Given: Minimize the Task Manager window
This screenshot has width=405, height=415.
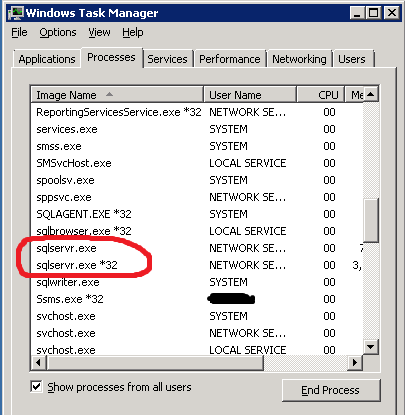Looking at the screenshot, I should (x=357, y=13).
